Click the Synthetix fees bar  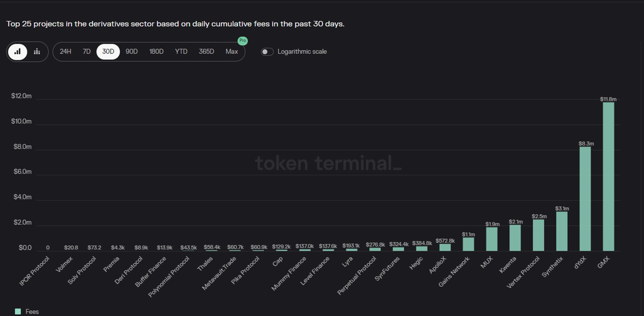(562, 231)
